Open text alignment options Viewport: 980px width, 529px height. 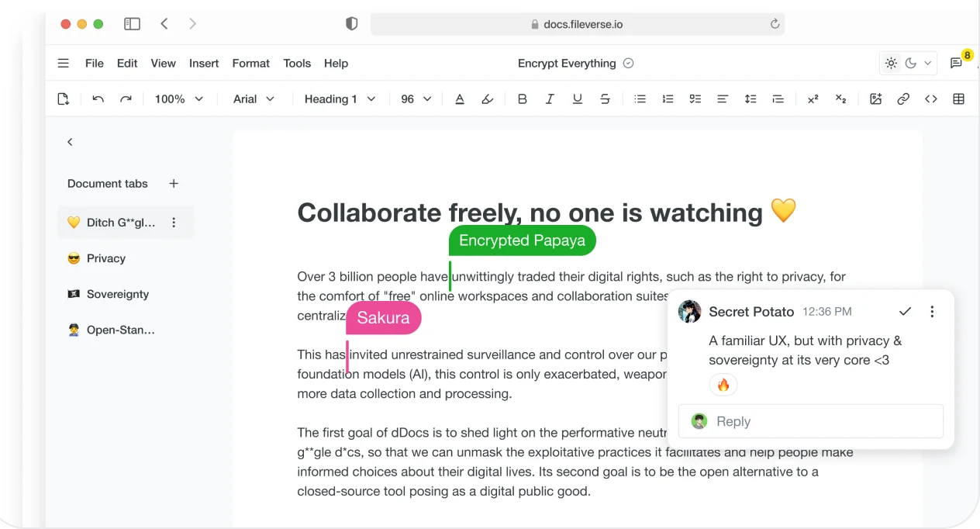pyautogui.click(x=723, y=99)
